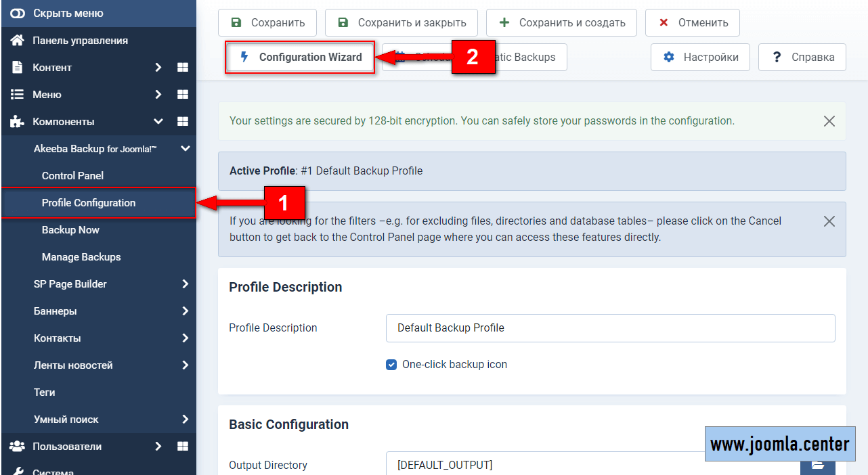Viewport: 868px width, 475px height.
Task: Expand the SP Page Builder submenu
Action: point(185,284)
